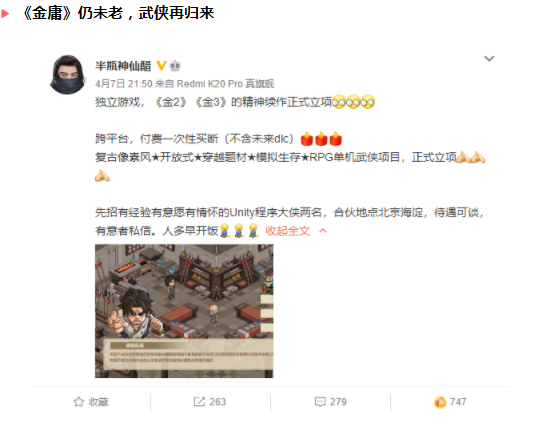Viewport: 543px width, 425px height.
Task: Click the 747 likes count
Action: point(458,402)
